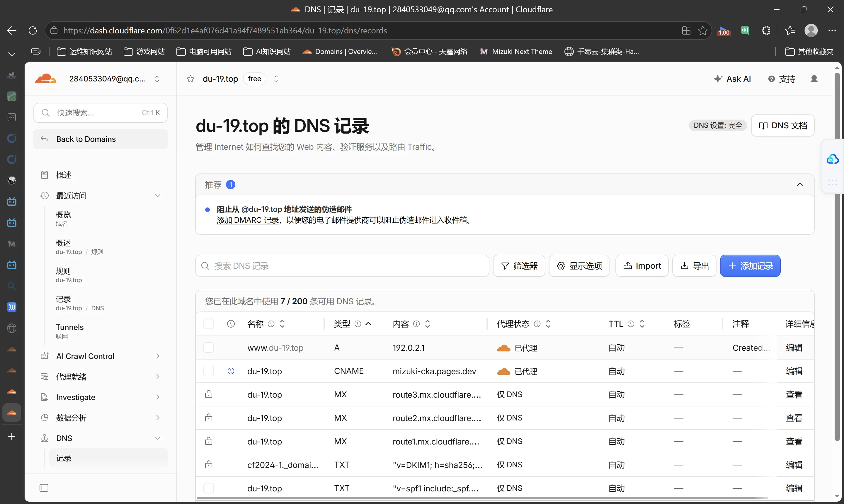844x504 pixels.
Task: Open the 数据分析 sidebar menu
Action: (x=101, y=417)
